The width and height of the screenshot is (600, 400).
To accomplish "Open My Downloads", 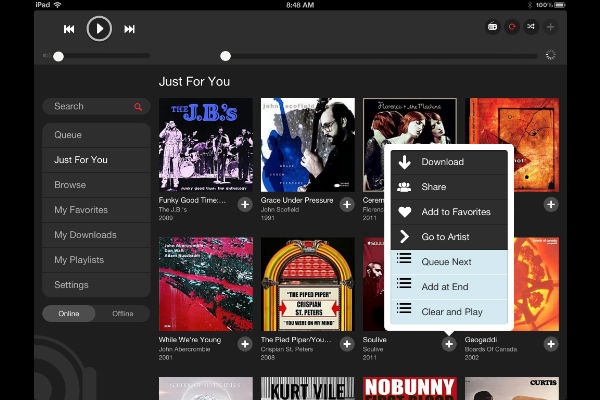I will (x=96, y=235).
